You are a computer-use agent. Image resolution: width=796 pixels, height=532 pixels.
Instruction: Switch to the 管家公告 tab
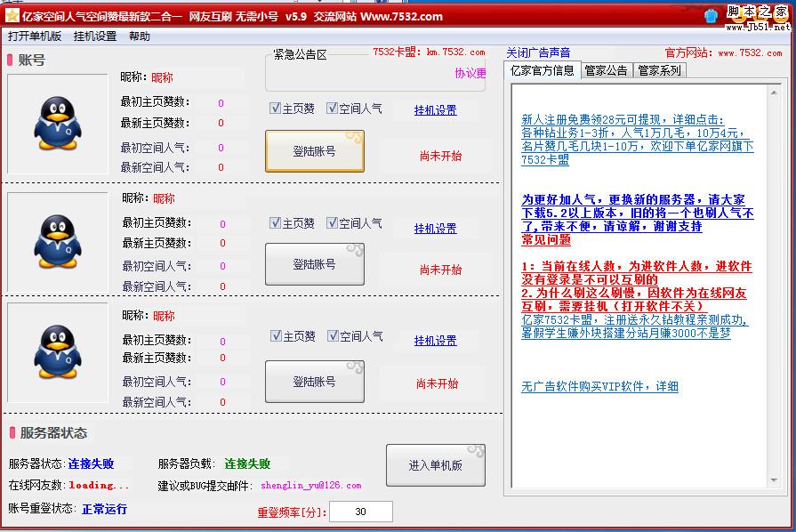(x=607, y=70)
